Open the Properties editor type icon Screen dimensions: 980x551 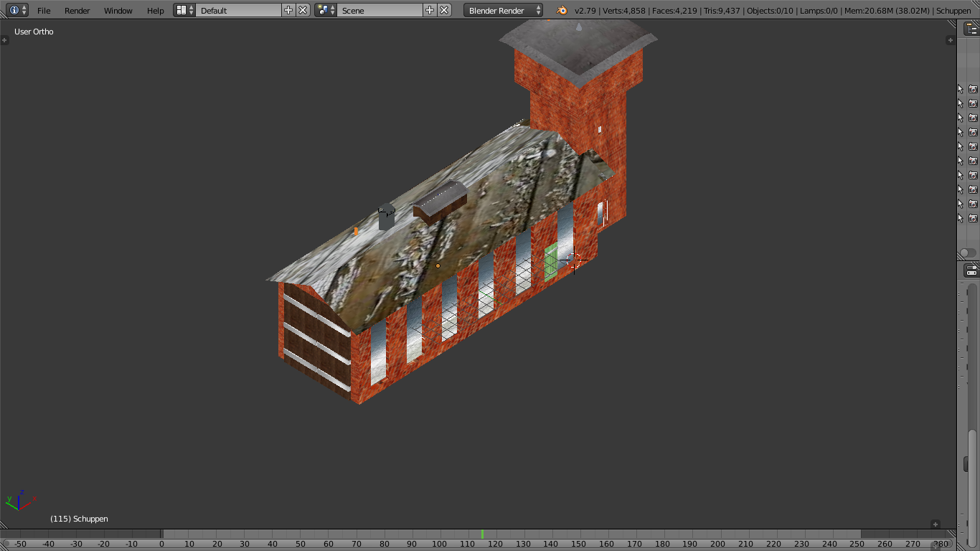pos(971,270)
